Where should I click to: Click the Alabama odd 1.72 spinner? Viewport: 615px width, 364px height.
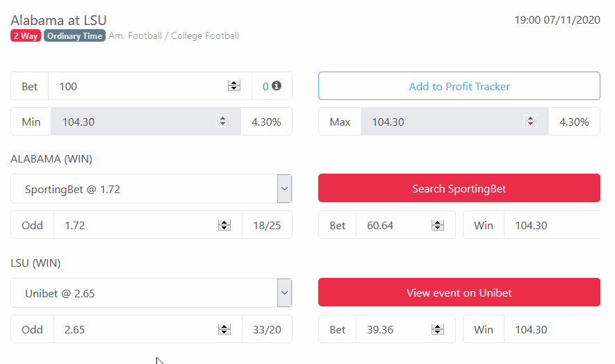224,225
